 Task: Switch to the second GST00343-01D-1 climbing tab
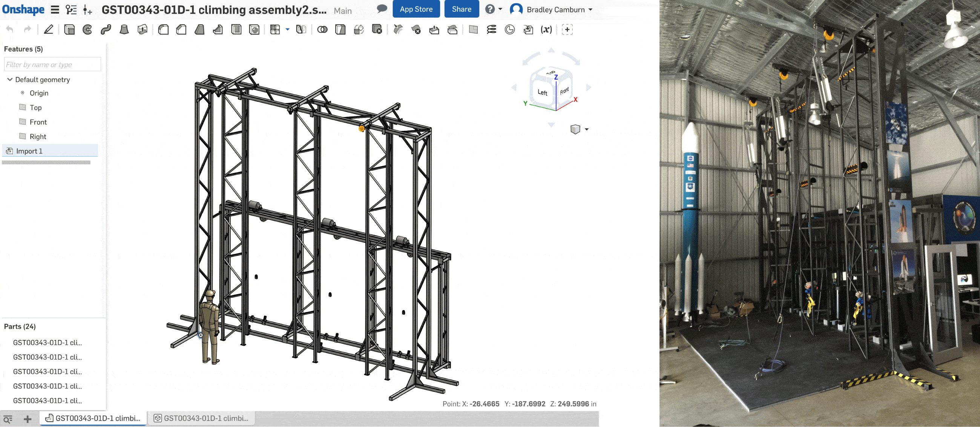point(202,418)
